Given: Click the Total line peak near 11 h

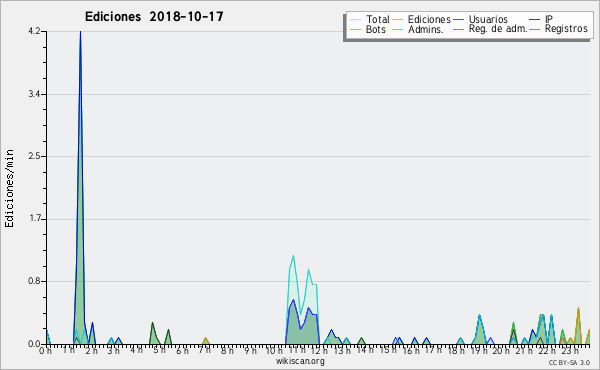Looking at the screenshot, I should 293,256.
